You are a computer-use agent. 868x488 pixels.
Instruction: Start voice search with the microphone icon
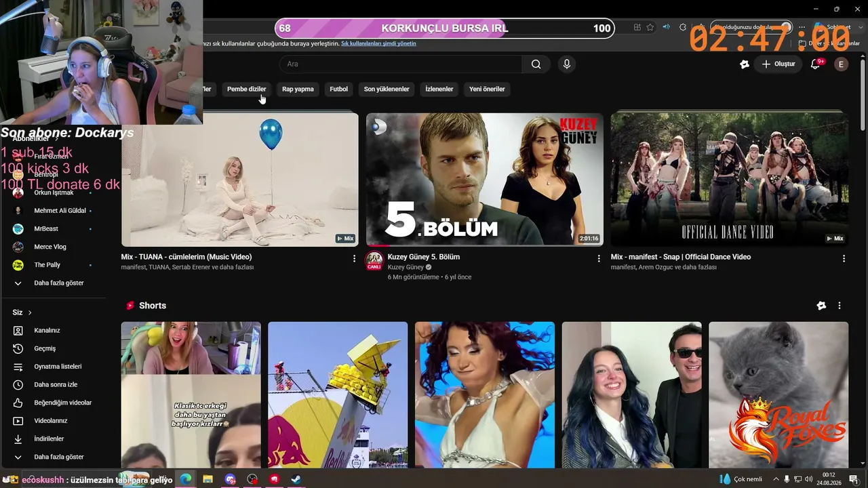click(567, 64)
